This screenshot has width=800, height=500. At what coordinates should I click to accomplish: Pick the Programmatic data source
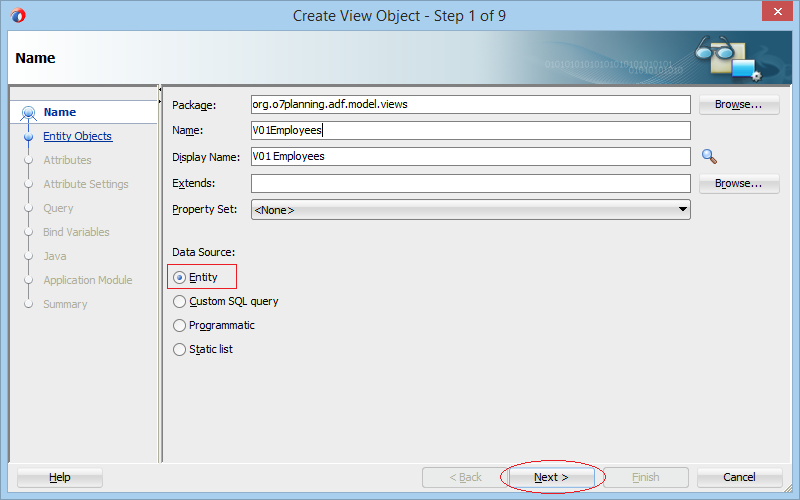coord(179,326)
